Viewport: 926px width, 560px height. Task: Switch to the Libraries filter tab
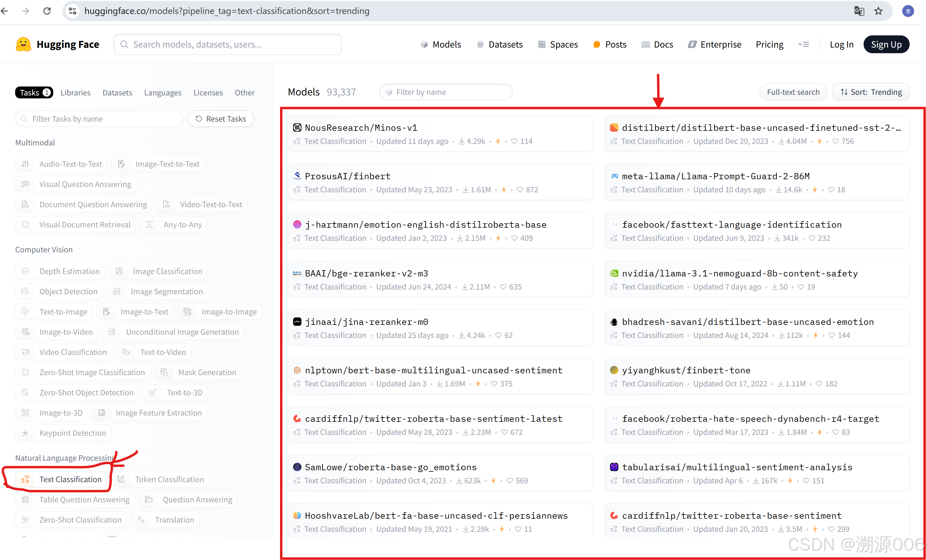coord(75,92)
